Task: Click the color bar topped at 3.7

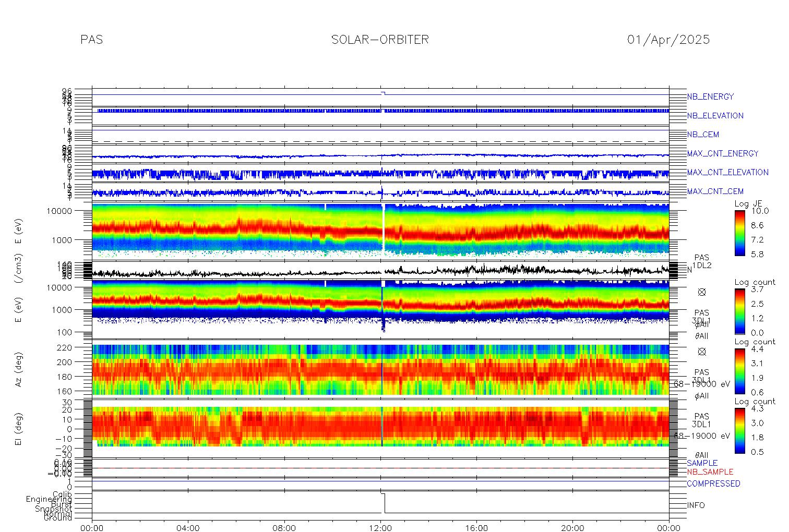Action: (739, 311)
